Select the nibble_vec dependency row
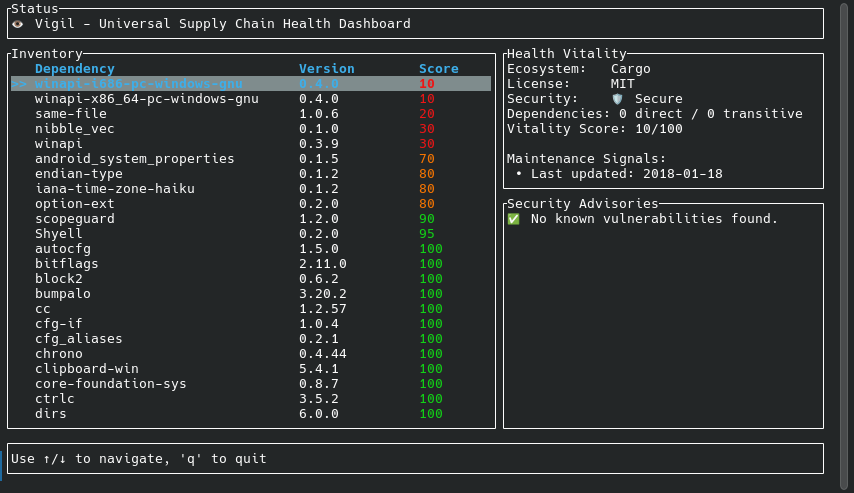This screenshot has width=854, height=493. (251, 129)
